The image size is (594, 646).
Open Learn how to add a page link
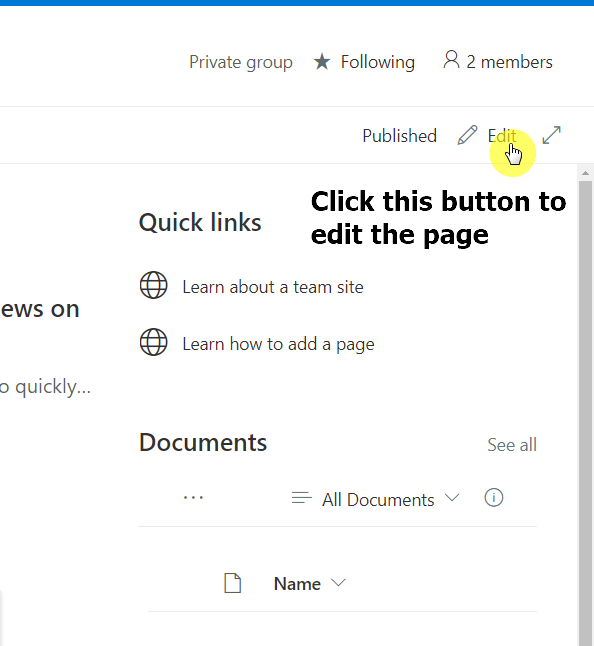pyautogui.click(x=278, y=344)
